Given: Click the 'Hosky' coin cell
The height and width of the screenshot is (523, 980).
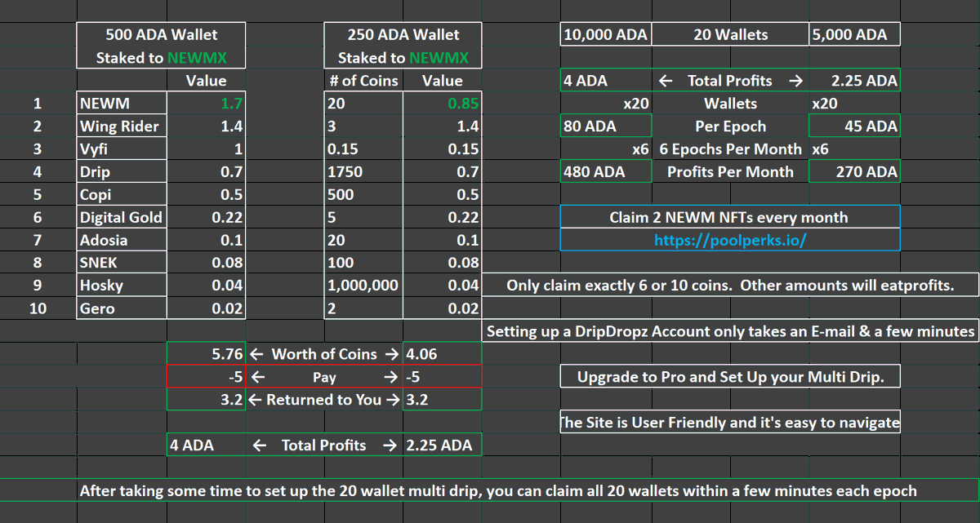Looking at the screenshot, I should pos(122,286).
